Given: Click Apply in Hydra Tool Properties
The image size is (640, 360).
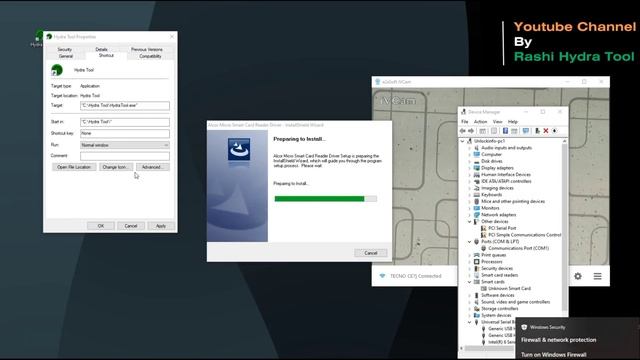Looking at the screenshot, I should tap(161, 226).
